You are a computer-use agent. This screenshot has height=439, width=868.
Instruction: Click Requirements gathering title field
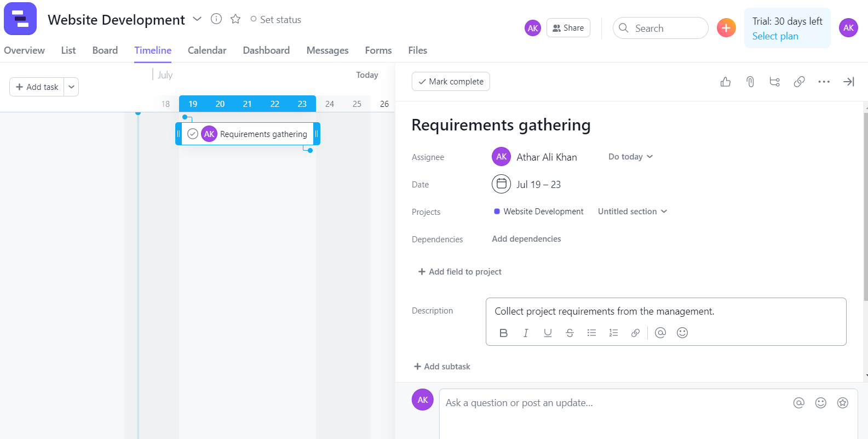[x=501, y=125]
